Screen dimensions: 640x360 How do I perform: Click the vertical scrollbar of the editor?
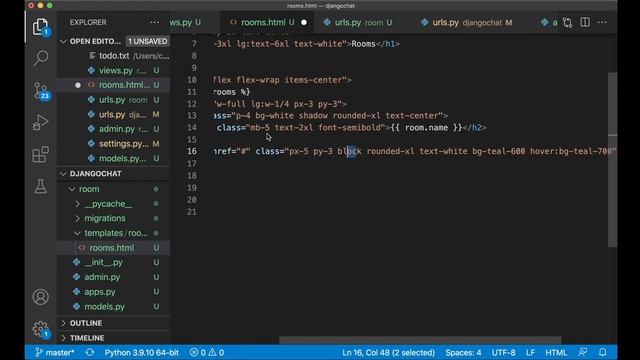pos(612,160)
